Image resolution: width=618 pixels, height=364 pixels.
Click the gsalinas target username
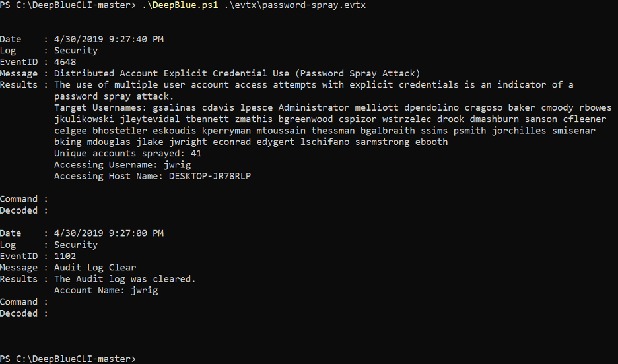[174, 108]
